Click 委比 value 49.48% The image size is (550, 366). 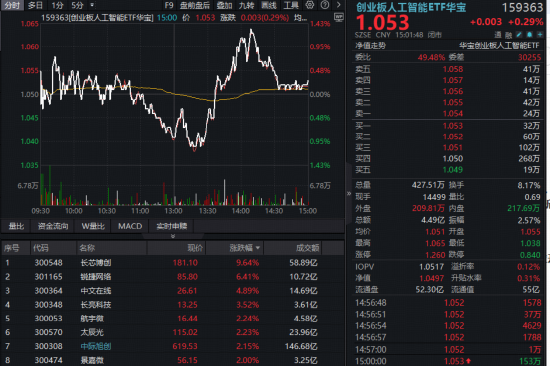click(x=431, y=57)
